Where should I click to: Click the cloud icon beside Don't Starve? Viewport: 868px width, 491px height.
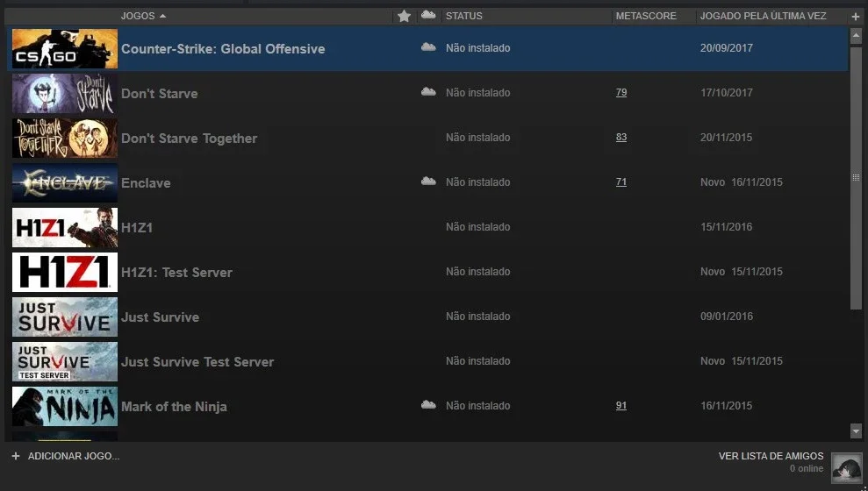(x=428, y=92)
